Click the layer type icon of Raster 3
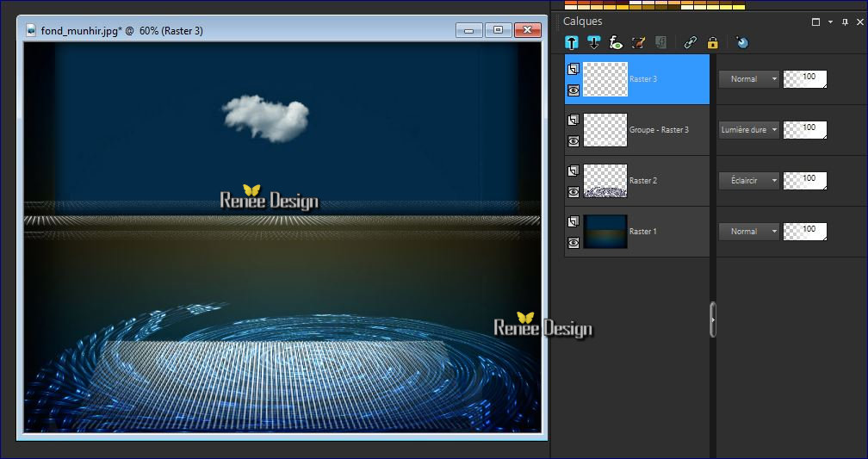Image resolution: width=868 pixels, height=459 pixels. click(573, 69)
